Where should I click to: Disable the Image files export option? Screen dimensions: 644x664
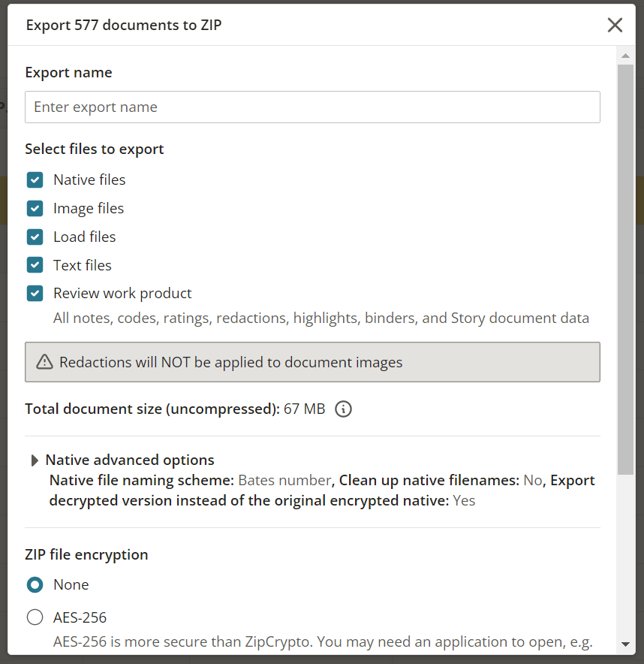coord(35,208)
